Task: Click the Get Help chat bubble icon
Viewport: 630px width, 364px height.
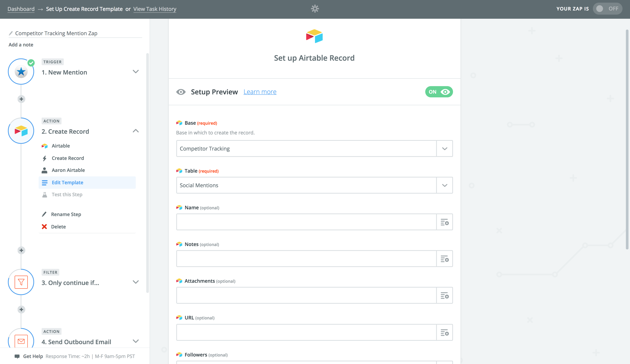Action: tap(17, 356)
